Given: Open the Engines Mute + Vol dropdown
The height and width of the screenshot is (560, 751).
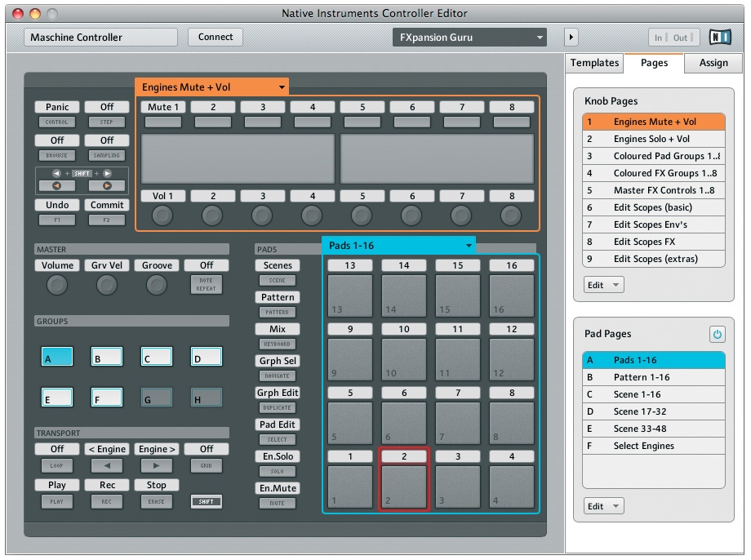Looking at the screenshot, I should (211, 87).
